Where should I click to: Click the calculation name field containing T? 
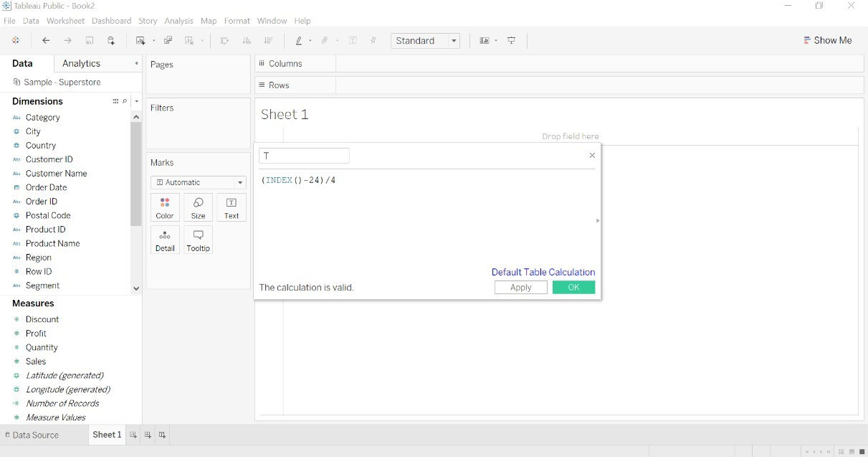tap(304, 156)
